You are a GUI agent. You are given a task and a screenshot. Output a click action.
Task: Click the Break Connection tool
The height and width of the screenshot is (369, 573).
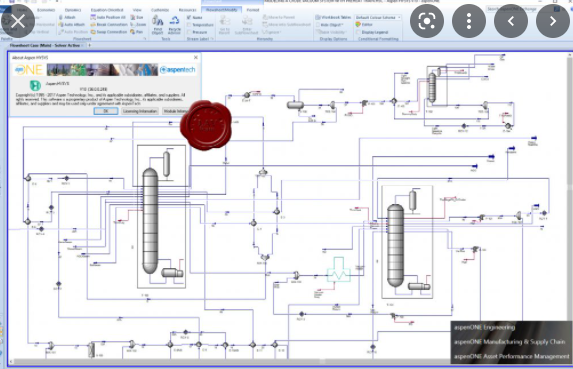click(x=109, y=24)
